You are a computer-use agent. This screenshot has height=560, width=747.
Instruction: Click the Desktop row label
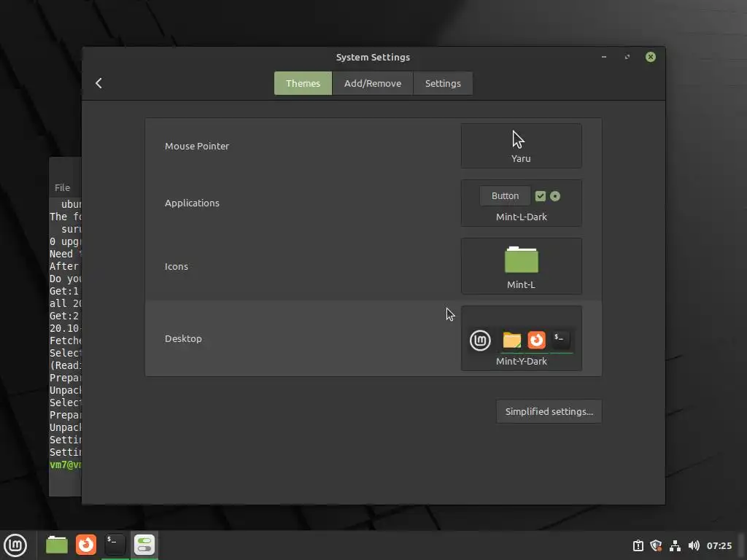(x=183, y=338)
